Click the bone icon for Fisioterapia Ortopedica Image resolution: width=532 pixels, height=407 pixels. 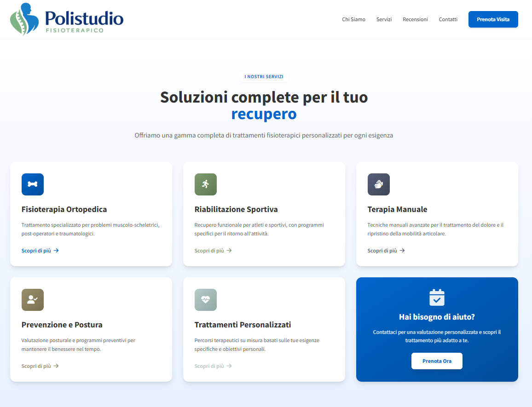click(33, 184)
